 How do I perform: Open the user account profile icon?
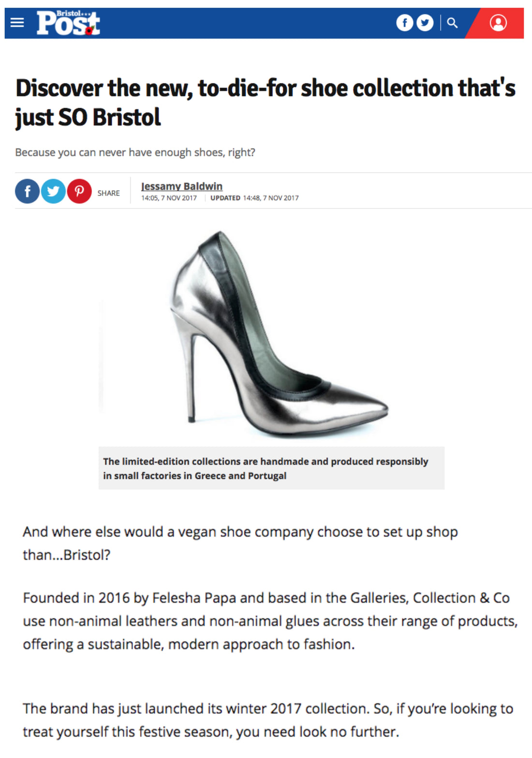[498, 23]
